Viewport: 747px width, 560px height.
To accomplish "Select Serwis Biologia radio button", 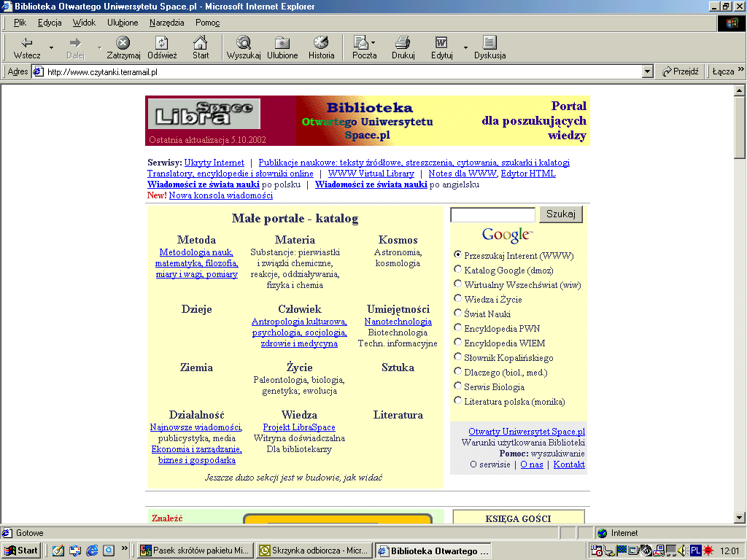I will pyautogui.click(x=458, y=386).
